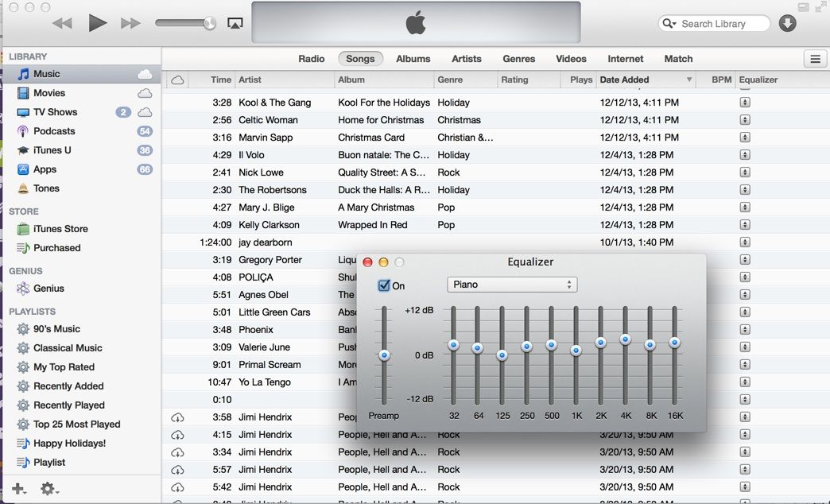
Task: Switch to the Albums tab
Action: (413, 59)
